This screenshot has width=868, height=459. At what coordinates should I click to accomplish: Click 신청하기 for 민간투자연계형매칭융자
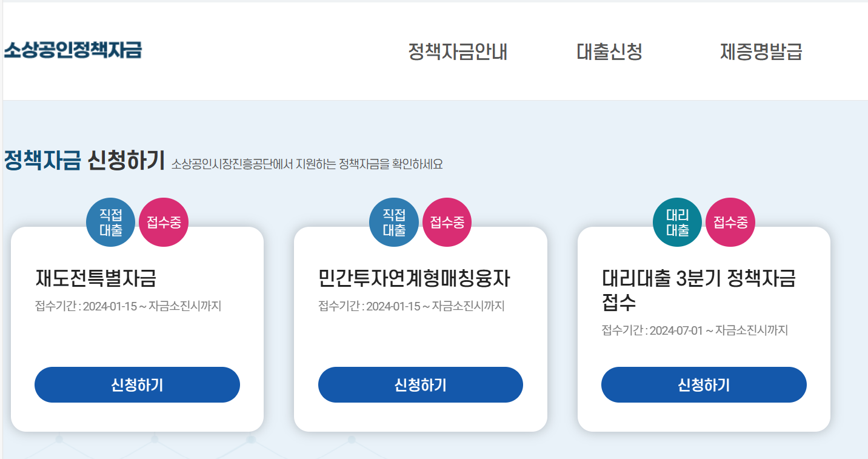click(421, 384)
